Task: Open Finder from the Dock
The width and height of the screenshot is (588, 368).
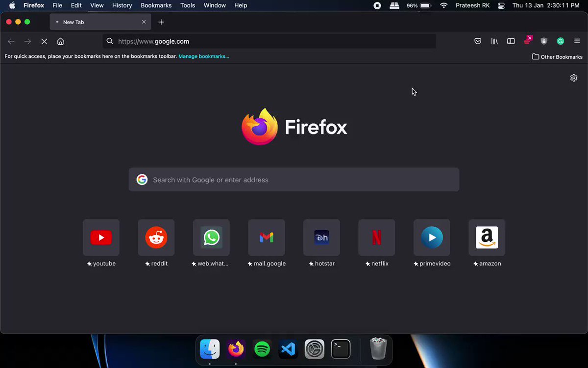Action: [210, 349]
